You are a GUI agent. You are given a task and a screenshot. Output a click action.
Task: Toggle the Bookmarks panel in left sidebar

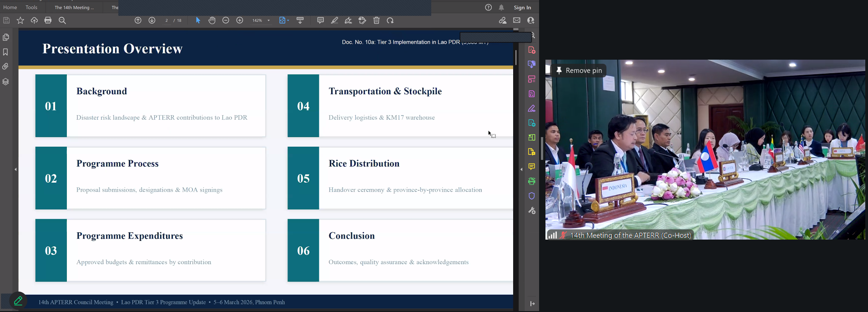(x=6, y=52)
